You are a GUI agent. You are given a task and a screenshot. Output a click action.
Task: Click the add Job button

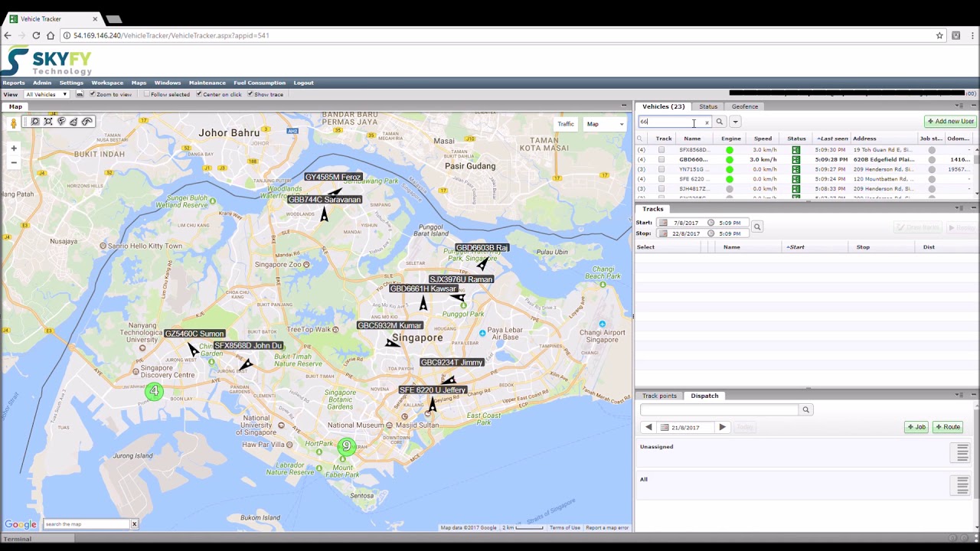(916, 427)
